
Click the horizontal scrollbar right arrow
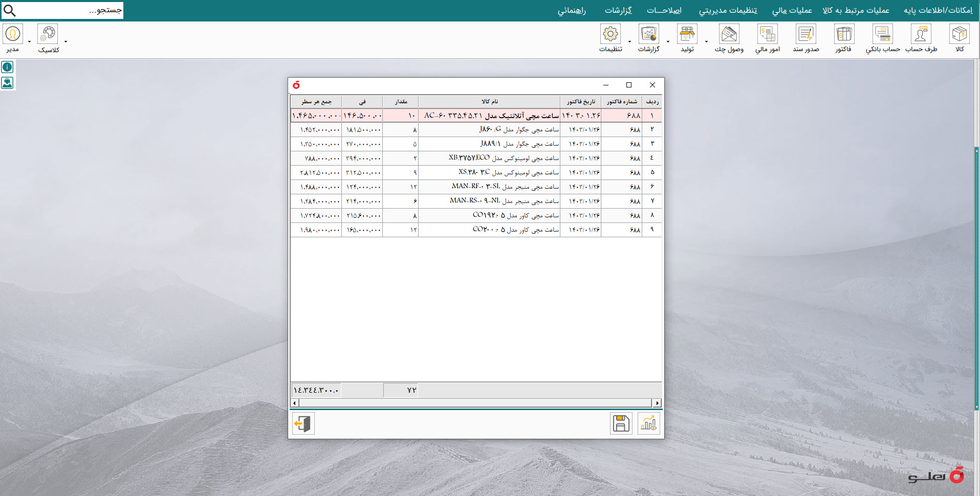click(657, 403)
